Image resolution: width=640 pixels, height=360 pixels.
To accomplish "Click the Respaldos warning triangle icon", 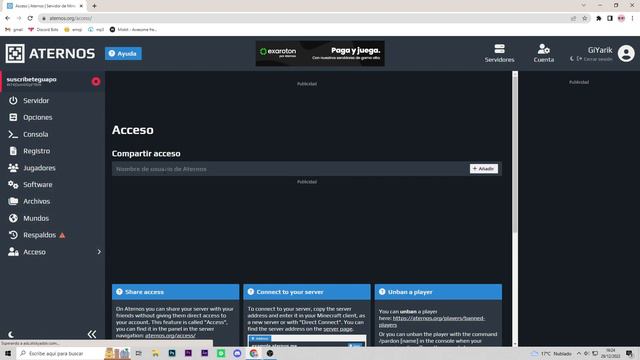I will [62, 236].
